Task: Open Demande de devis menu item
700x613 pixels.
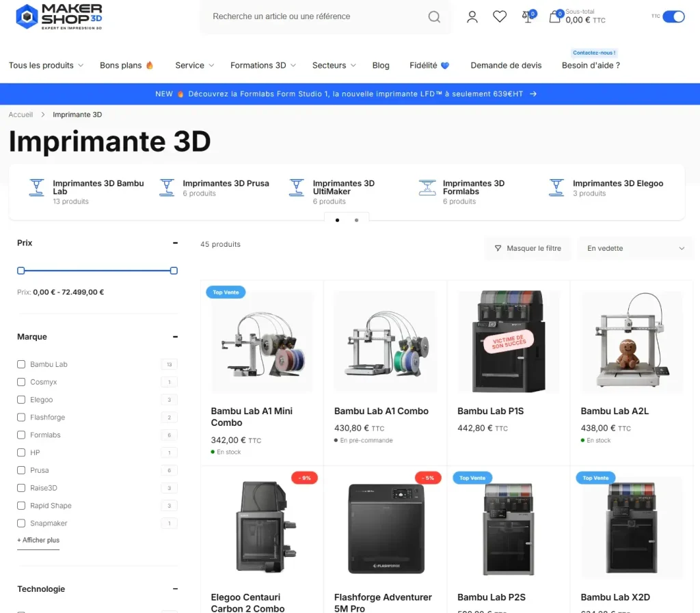Action: pyautogui.click(x=506, y=65)
